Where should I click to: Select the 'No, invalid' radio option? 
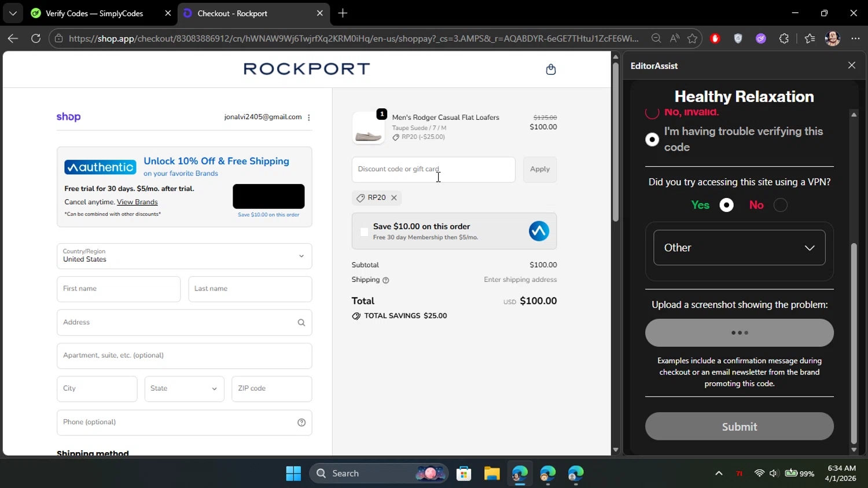652,112
